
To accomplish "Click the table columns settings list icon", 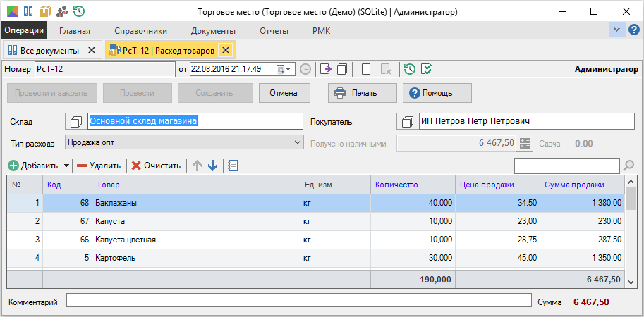I will point(233,166).
